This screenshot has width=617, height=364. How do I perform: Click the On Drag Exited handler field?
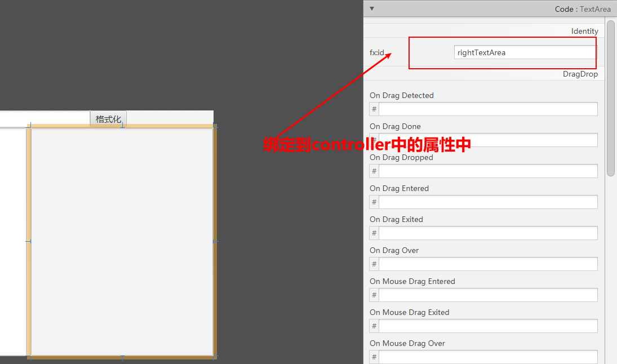point(488,233)
